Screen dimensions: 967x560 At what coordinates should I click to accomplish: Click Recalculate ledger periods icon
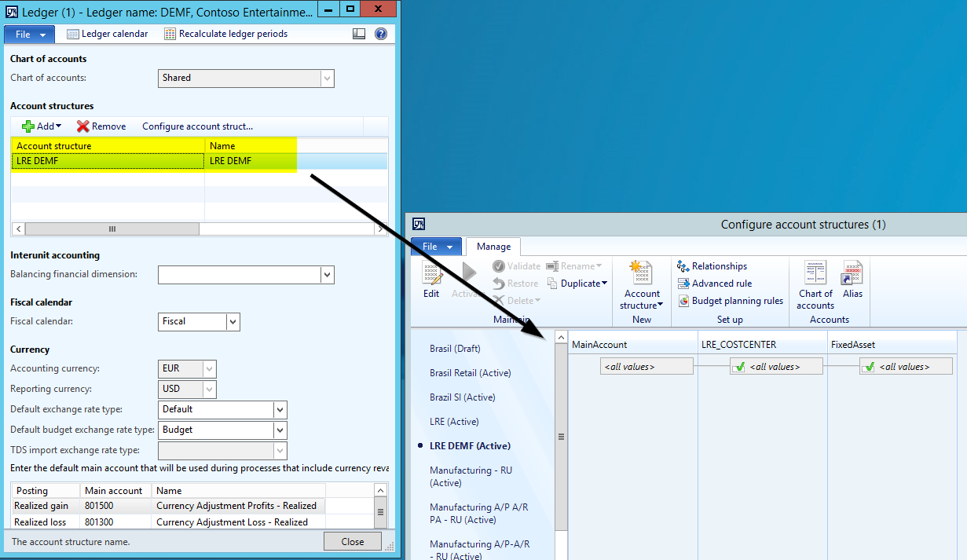coord(170,35)
